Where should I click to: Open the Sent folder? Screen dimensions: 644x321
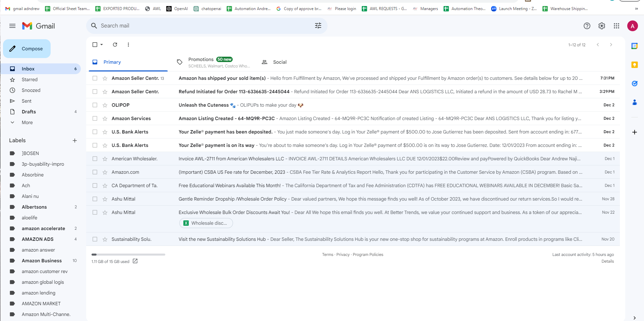[41, 101]
